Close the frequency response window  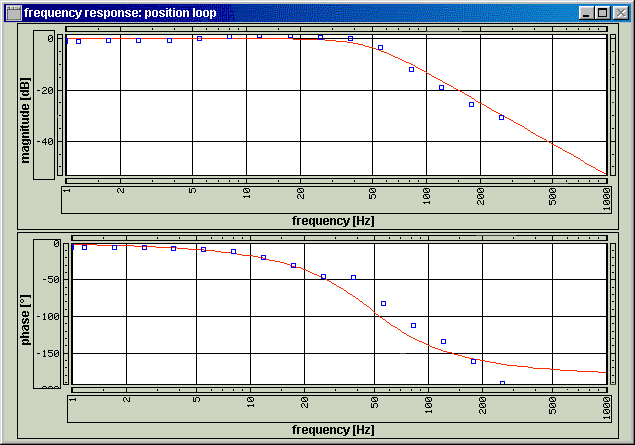pyautogui.click(x=620, y=13)
